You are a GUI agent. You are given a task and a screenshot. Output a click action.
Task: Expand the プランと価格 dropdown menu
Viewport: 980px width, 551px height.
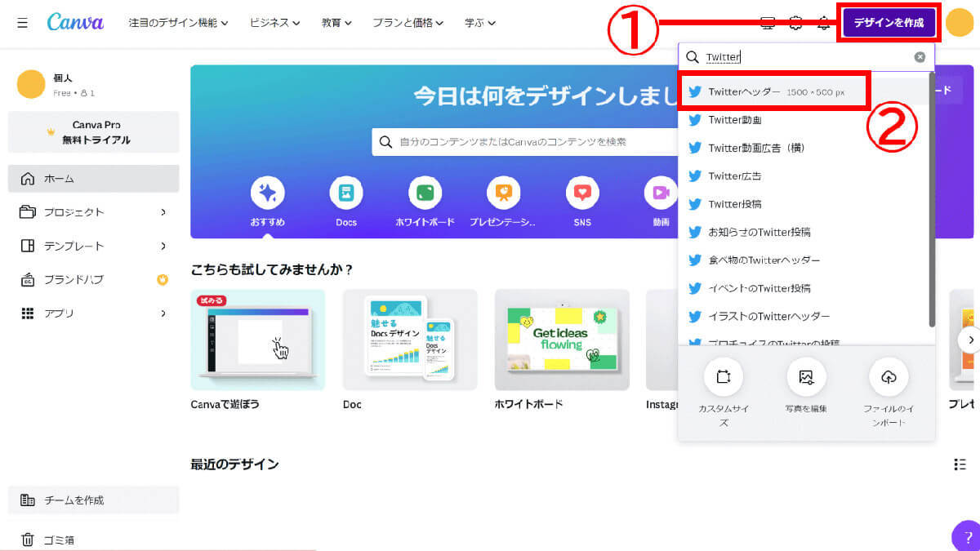click(x=408, y=23)
